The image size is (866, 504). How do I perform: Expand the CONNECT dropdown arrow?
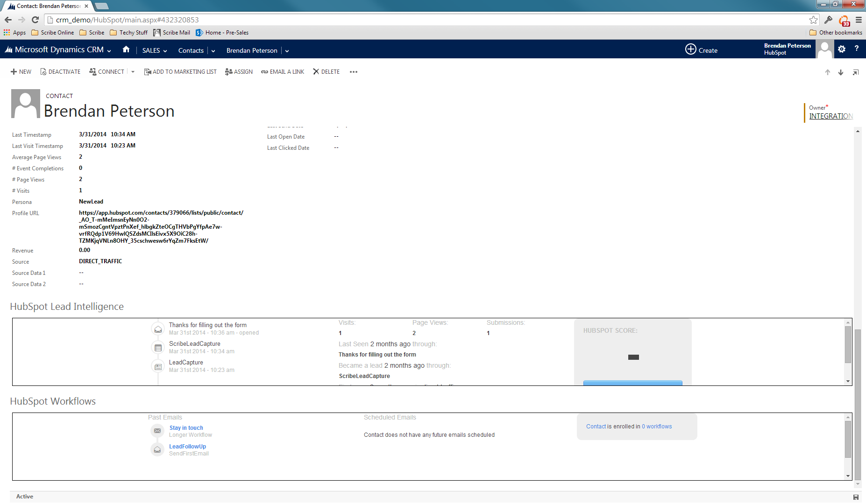(x=133, y=72)
